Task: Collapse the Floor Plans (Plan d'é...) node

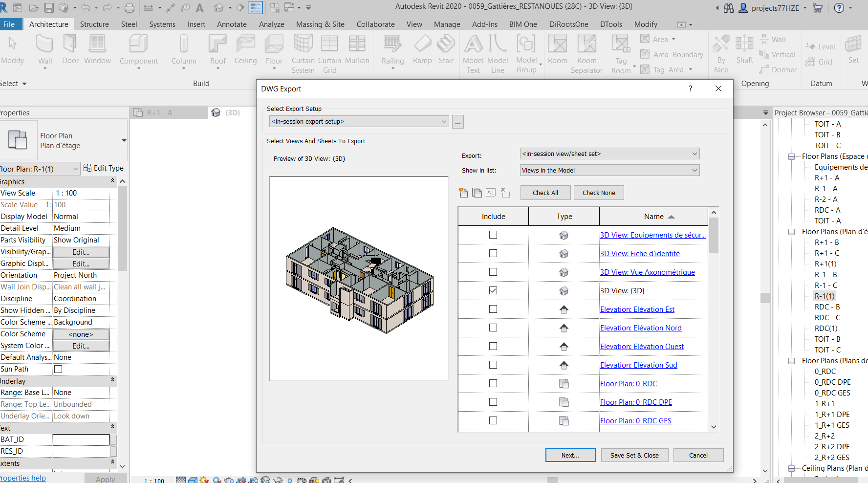Action: click(x=791, y=231)
